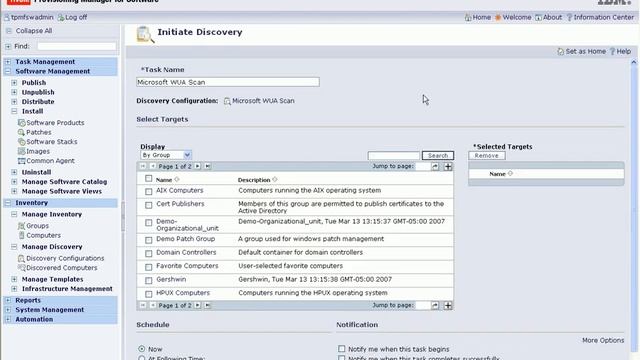The height and width of the screenshot is (360, 640).
Task: Collapse the Software Management section
Action: pyautogui.click(x=8, y=71)
